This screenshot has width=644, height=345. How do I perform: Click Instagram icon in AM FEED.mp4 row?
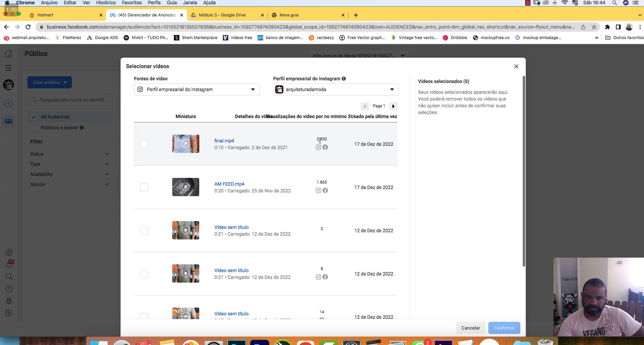[x=318, y=190]
